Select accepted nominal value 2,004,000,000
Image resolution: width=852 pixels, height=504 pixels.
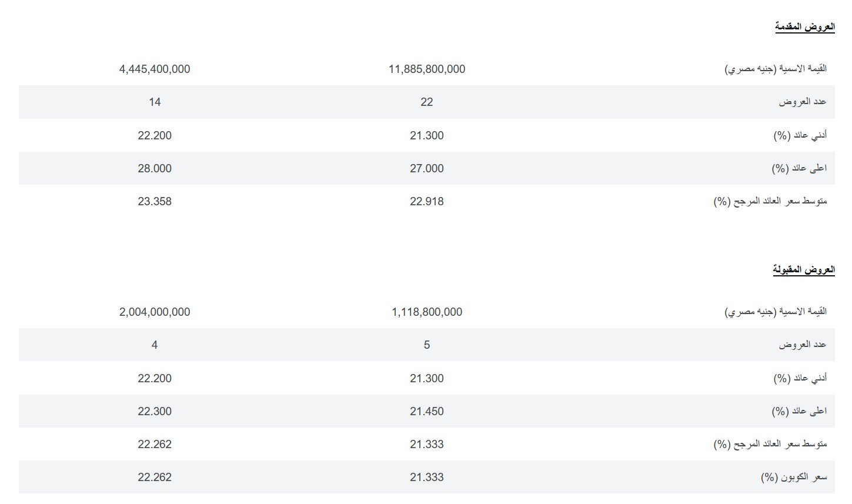click(155, 312)
